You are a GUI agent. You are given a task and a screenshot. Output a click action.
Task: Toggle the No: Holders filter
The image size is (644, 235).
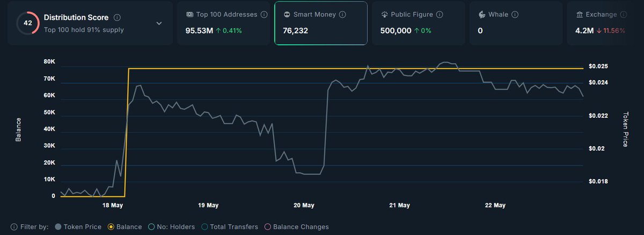click(x=171, y=227)
